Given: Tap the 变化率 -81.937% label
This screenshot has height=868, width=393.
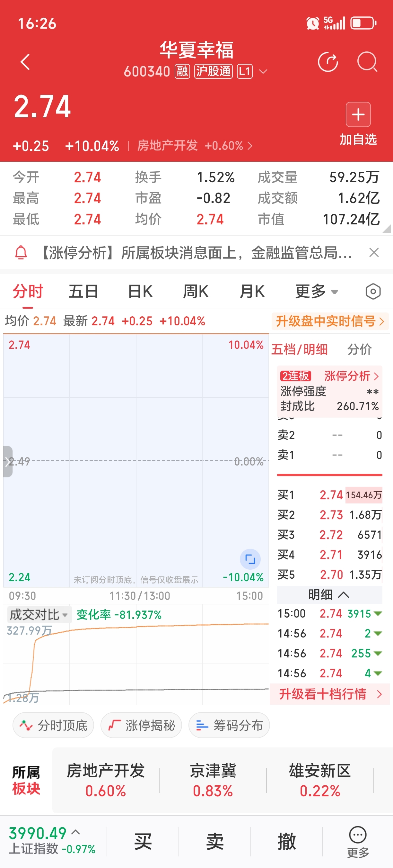Looking at the screenshot, I should click(x=119, y=615).
